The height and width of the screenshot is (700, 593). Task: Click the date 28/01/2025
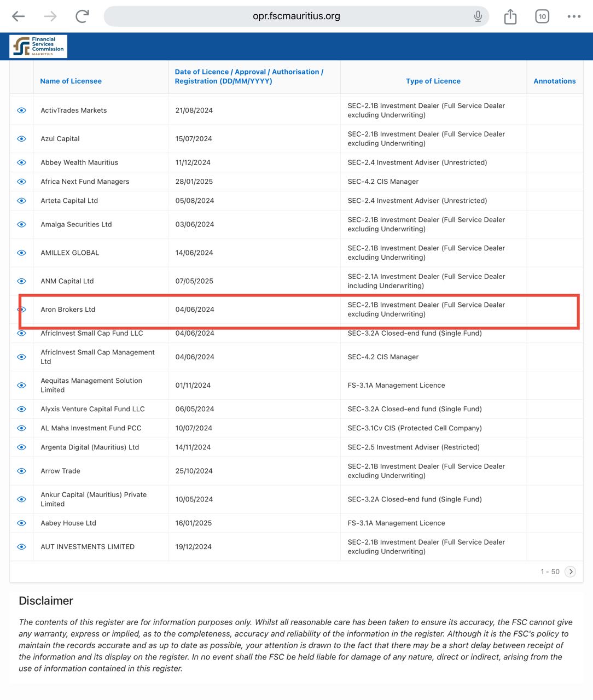tap(194, 182)
